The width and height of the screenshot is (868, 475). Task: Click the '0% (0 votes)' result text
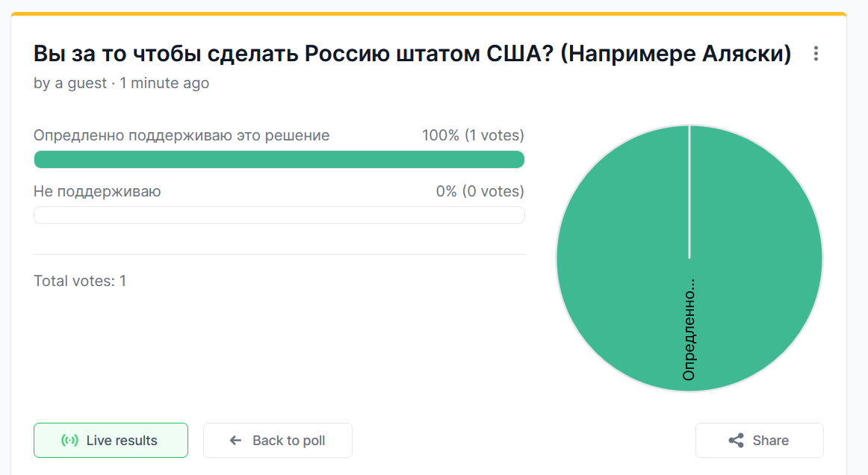pos(480,192)
